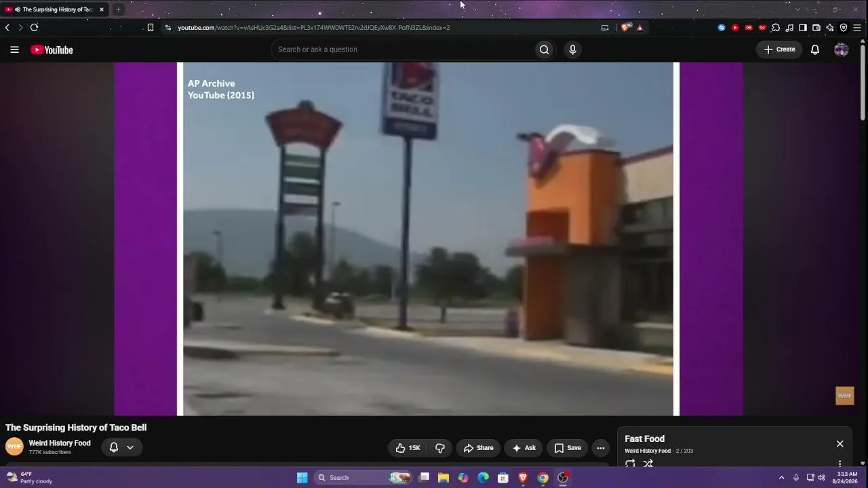Open Weird History Food playlist owner link
This screenshot has width=868, height=488.
click(x=648, y=451)
